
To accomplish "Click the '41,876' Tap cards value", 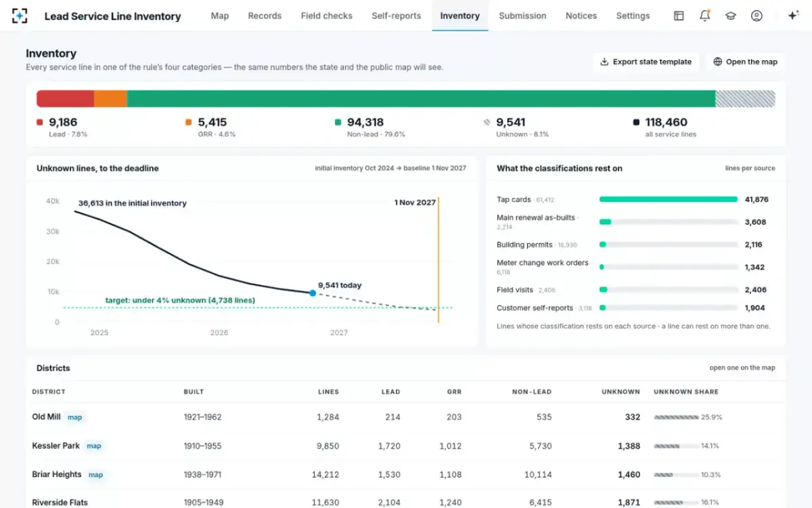I will (x=757, y=199).
